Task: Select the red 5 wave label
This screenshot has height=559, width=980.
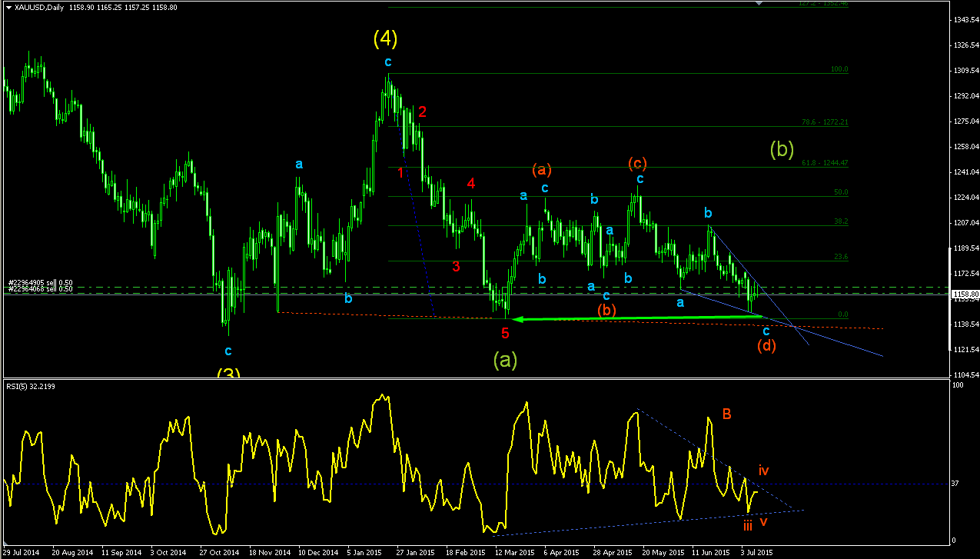Action: (x=505, y=333)
